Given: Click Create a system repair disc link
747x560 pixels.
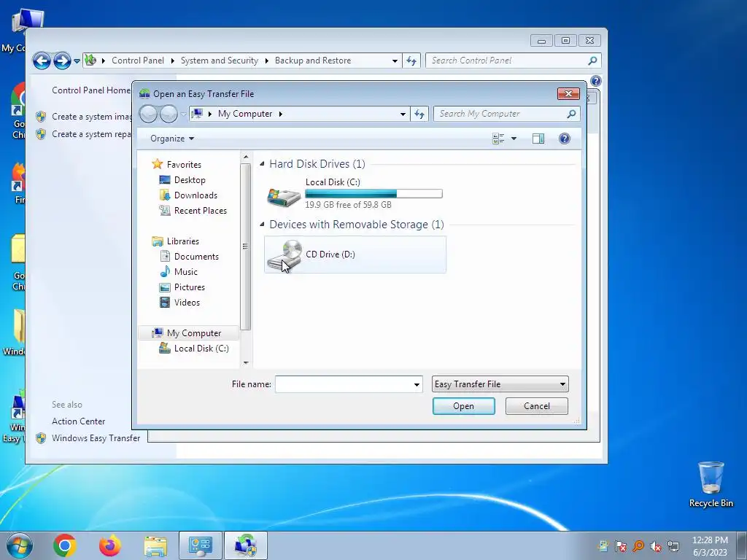Looking at the screenshot, I should tap(91, 134).
